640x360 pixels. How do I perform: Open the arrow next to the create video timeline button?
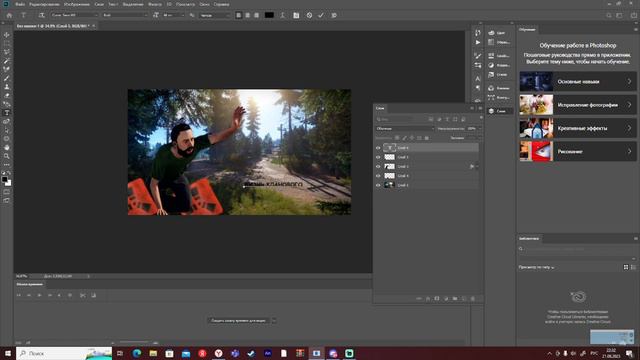click(x=274, y=320)
